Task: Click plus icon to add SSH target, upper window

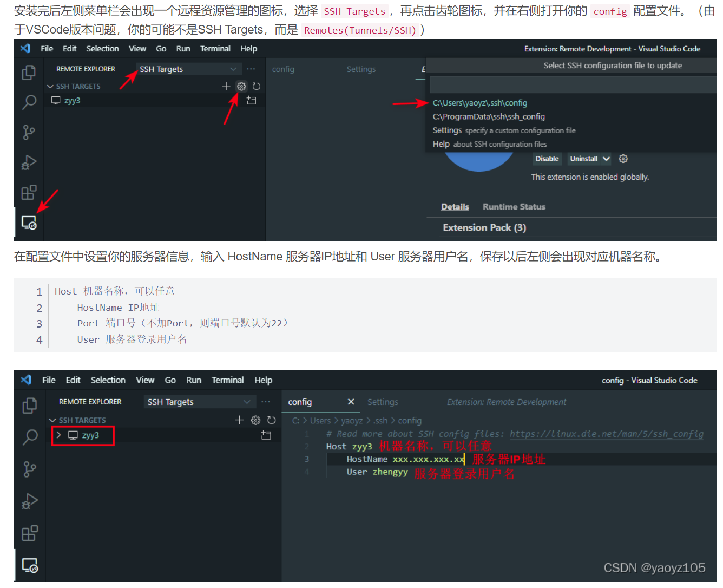Action: pyautogui.click(x=226, y=86)
